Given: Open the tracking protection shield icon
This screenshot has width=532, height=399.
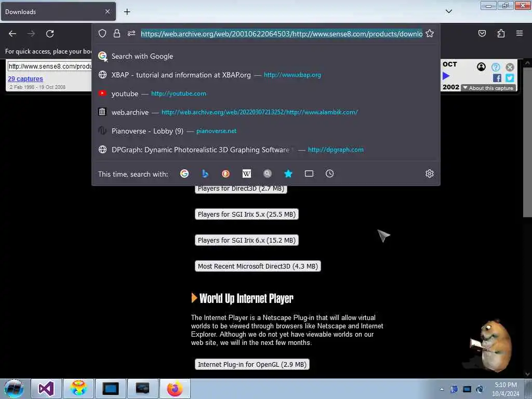Looking at the screenshot, I should click(102, 33).
